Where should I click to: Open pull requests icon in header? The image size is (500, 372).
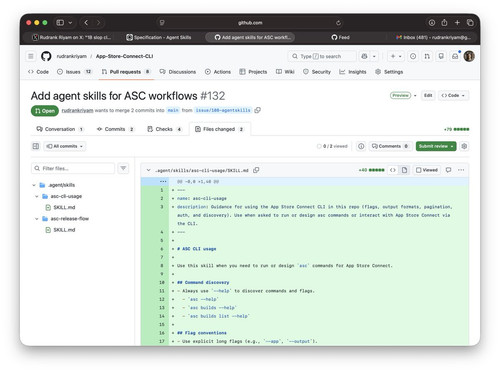(x=427, y=56)
